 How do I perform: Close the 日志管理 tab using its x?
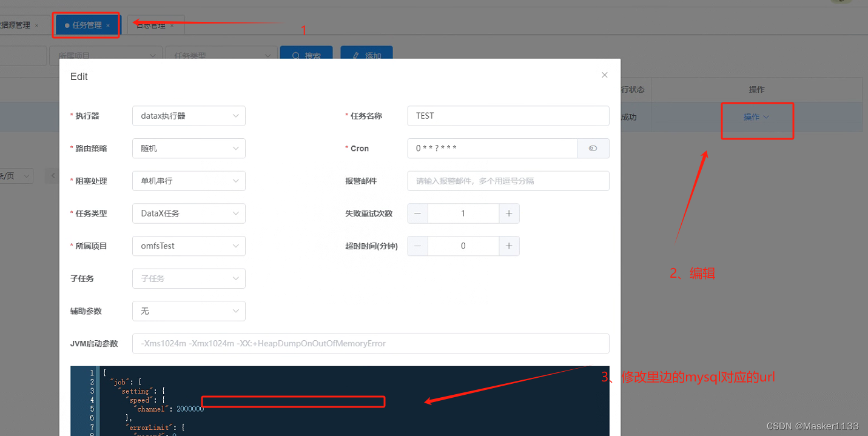tap(172, 25)
